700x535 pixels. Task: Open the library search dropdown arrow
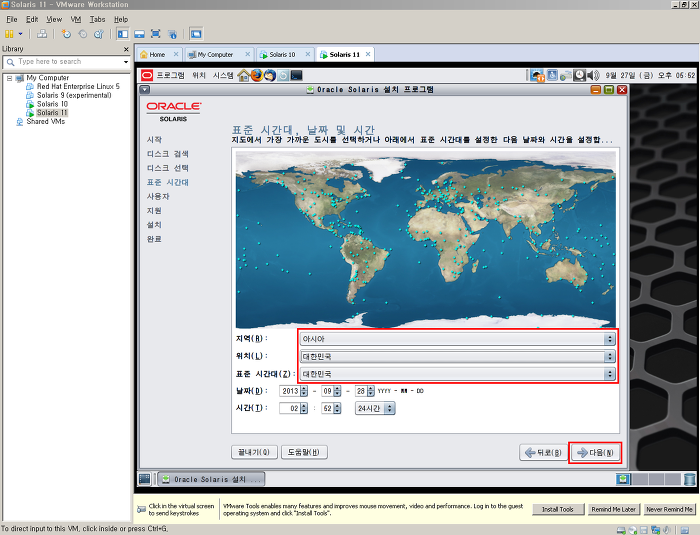pyautogui.click(x=126, y=62)
